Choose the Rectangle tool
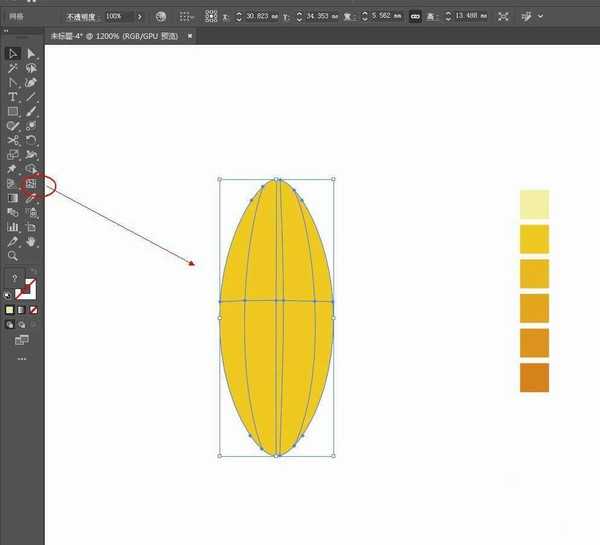Viewport: 600px width, 545px height. coord(13,111)
